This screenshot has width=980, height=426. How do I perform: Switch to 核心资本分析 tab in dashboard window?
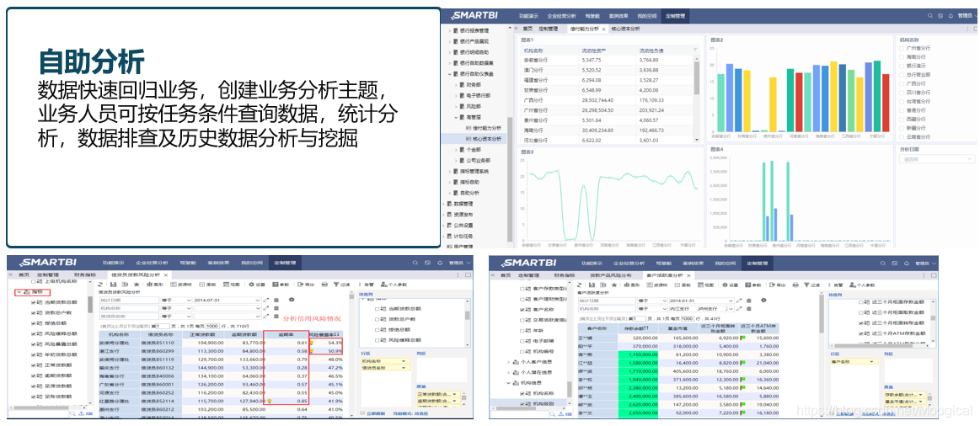pyautogui.click(x=625, y=29)
